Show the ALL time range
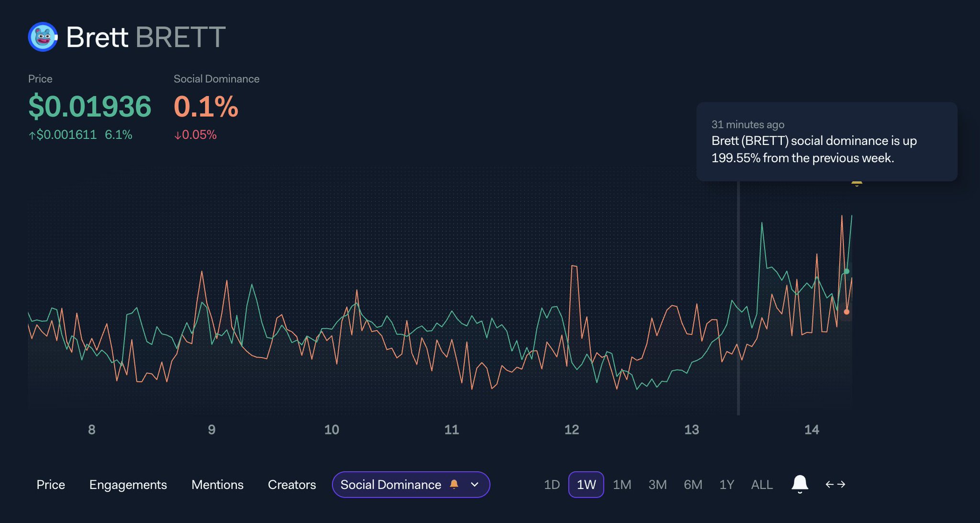This screenshot has width=980, height=523. pos(762,485)
